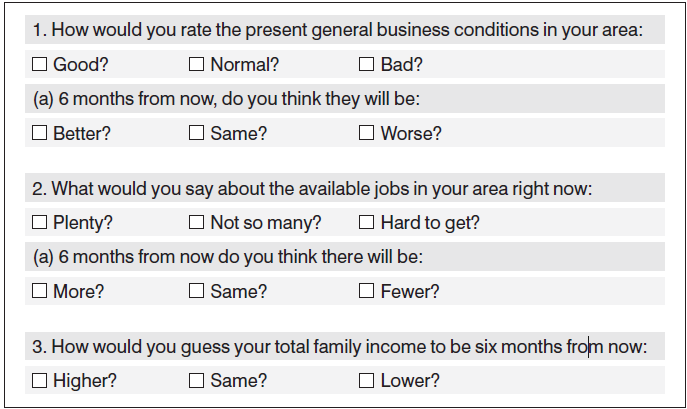Check the More? jobs checkbox
This screenshot has width=687, height=409.
click(x=39, y=291)
